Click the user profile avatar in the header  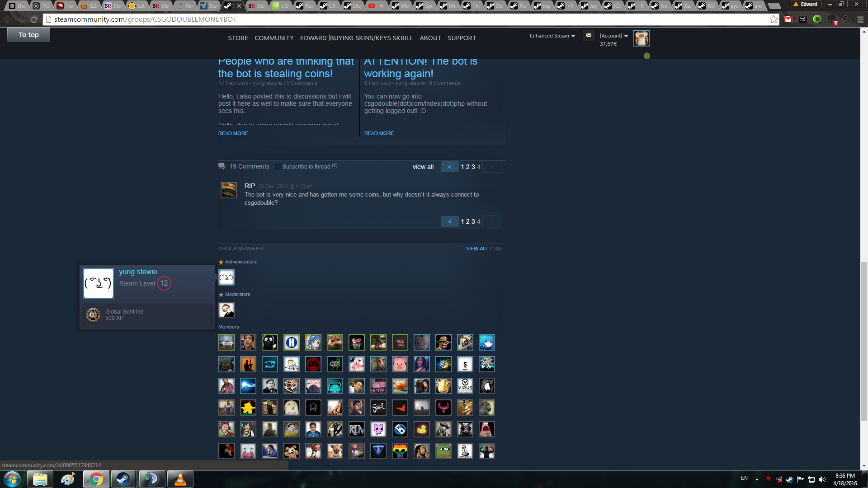coord(641,39)
